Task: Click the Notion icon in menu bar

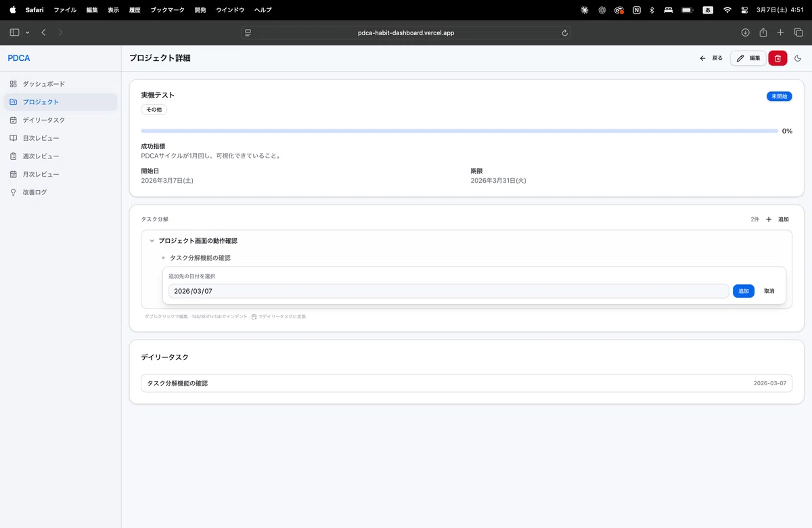Action: [x=637, y=10]
